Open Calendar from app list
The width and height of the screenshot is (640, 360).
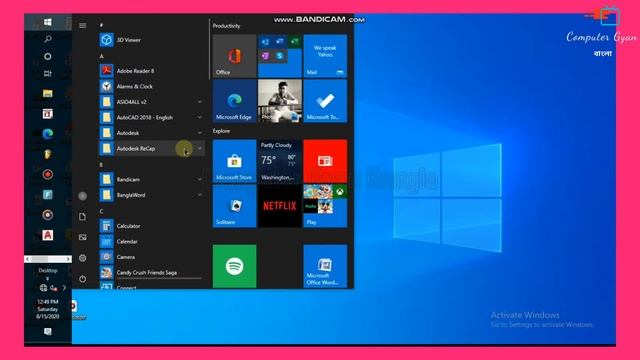(151, 241)
